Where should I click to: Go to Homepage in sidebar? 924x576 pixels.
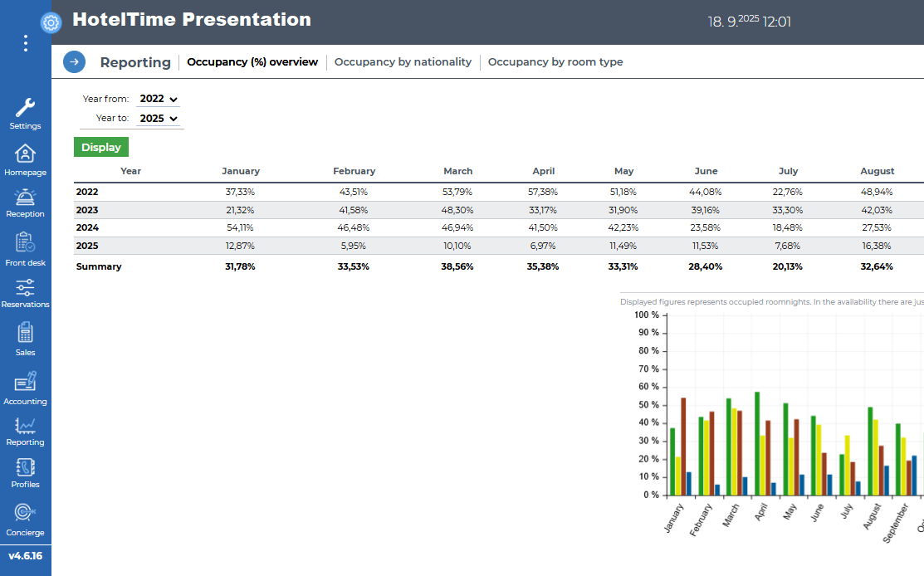pos(25,154)
